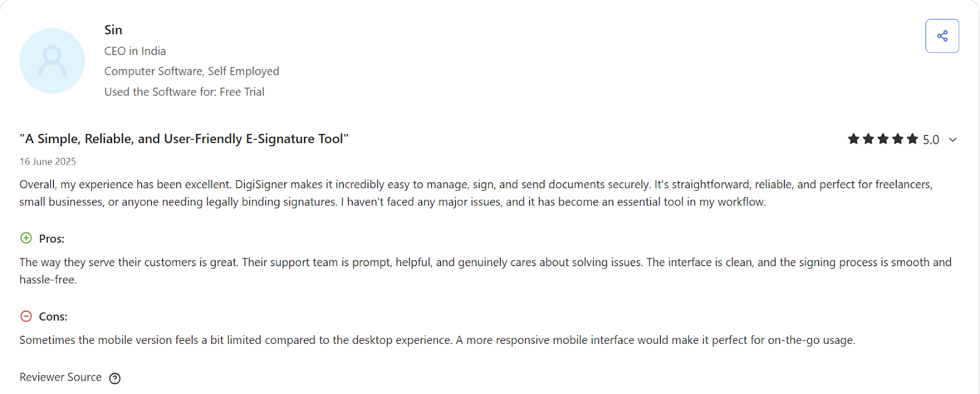Click the question mark next to Reviewer Source
Viewport: 980px width, 394px height.
click(x=115, y=378)
